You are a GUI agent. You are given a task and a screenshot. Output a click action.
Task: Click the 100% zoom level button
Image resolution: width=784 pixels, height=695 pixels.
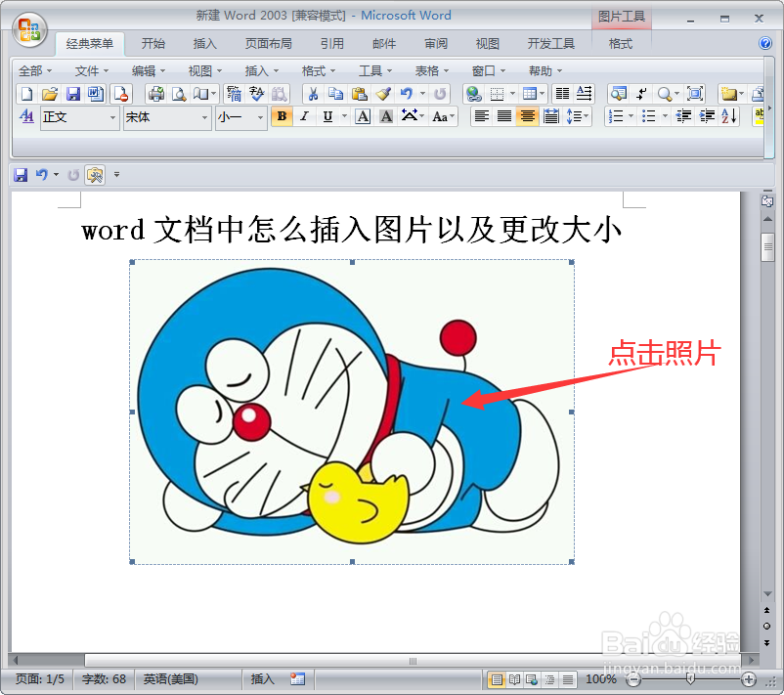pos(600,679)
